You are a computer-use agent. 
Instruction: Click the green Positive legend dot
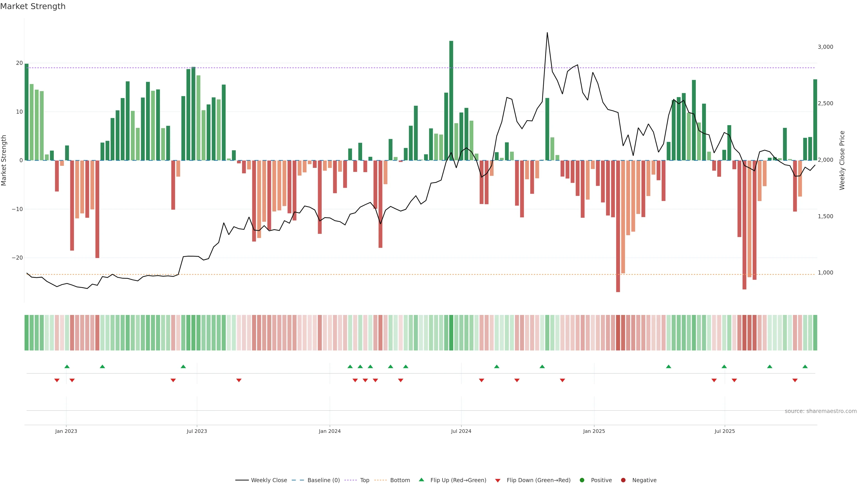pos(582,480)
